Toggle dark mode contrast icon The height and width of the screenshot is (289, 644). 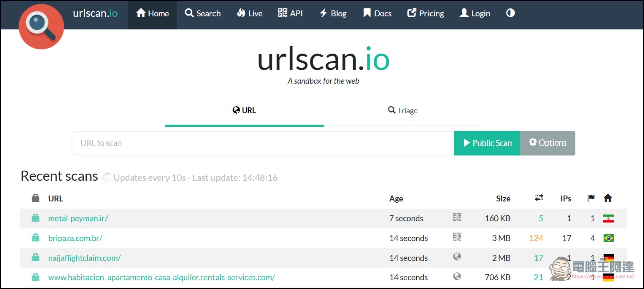[x=510, y=13]
